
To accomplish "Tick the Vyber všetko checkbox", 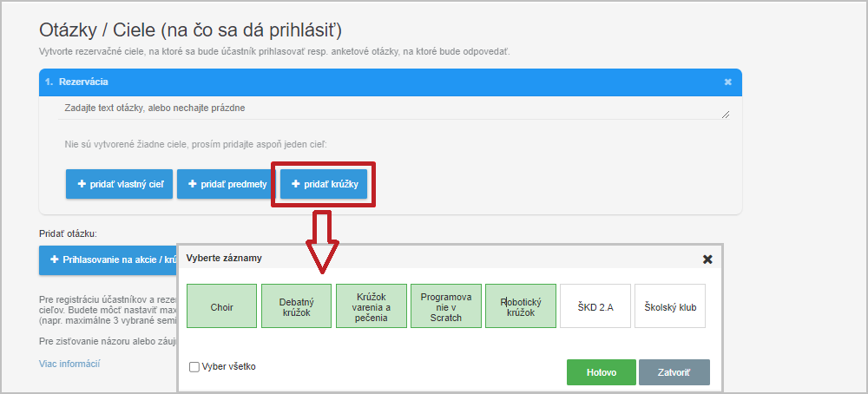I will pyautogui.click(x=194, y=367).
